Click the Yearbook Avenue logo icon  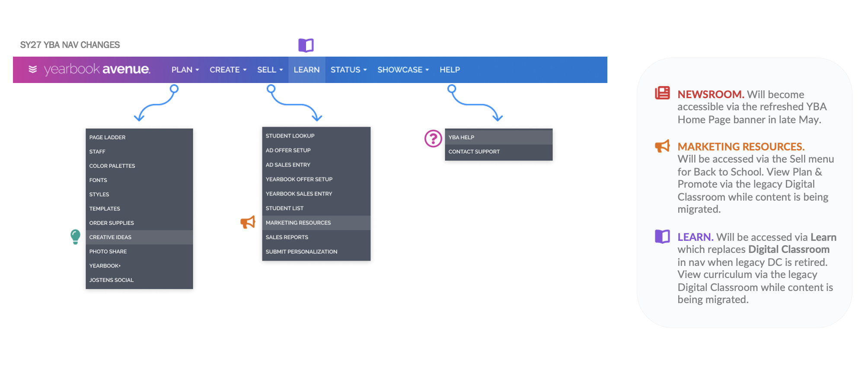(x=33, y=69)
